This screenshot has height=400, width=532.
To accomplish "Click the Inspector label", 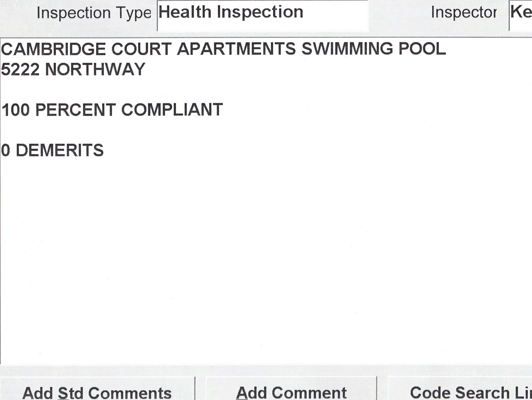I will 464,13.
